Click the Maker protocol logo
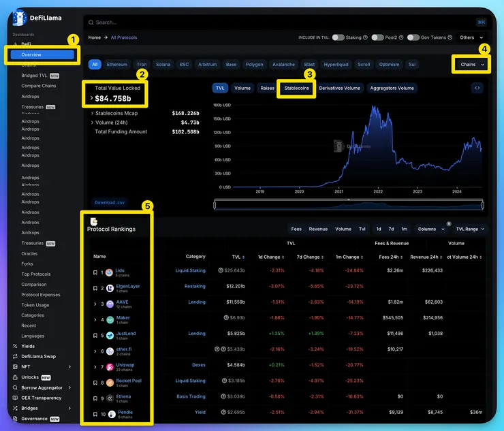Viewport: 504px width, 431px height. 110,320
